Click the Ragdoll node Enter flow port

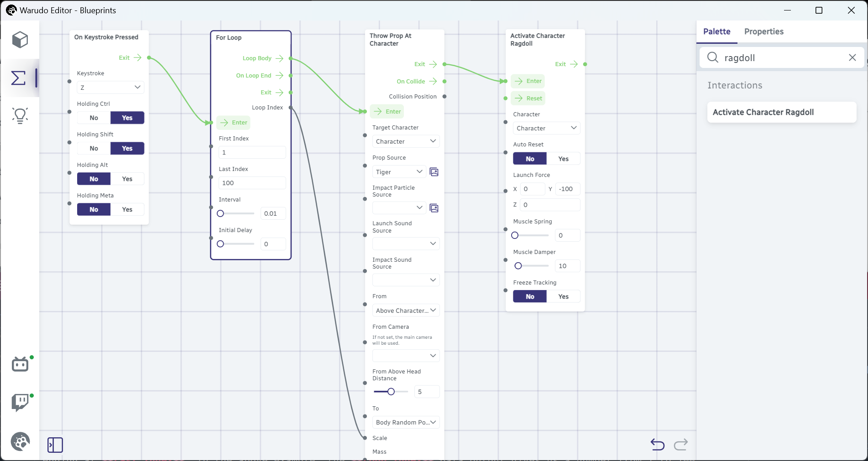tap(528, 81)
